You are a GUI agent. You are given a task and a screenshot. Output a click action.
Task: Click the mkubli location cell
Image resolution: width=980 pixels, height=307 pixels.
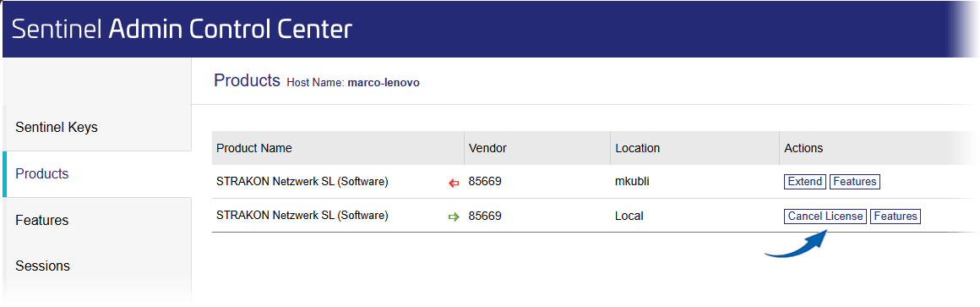[633, 182]
